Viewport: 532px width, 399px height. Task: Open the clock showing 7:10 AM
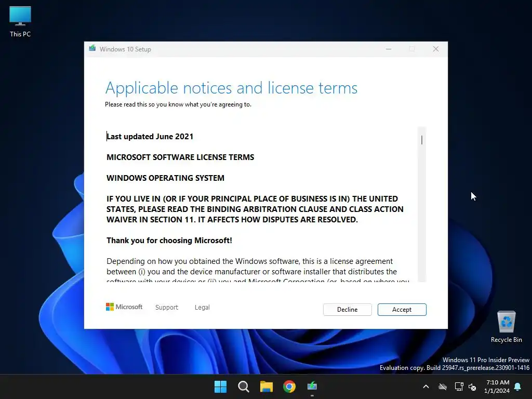point(497,387)
